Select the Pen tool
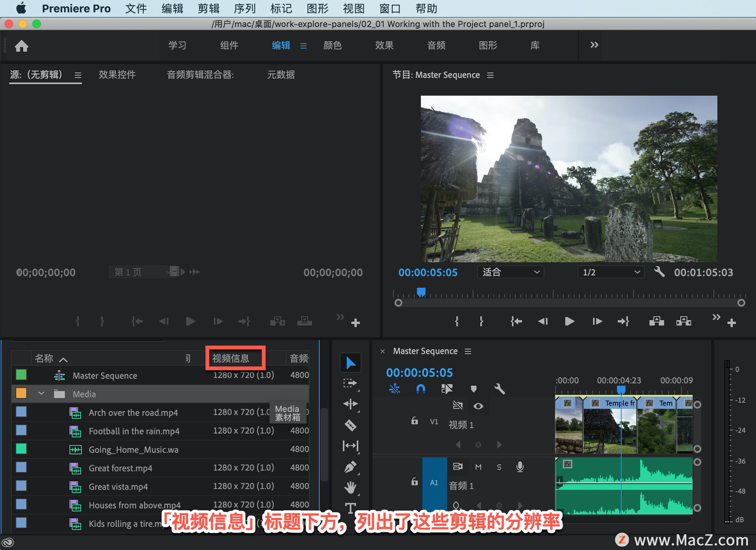756x550 pixels. tap(350, 467)
